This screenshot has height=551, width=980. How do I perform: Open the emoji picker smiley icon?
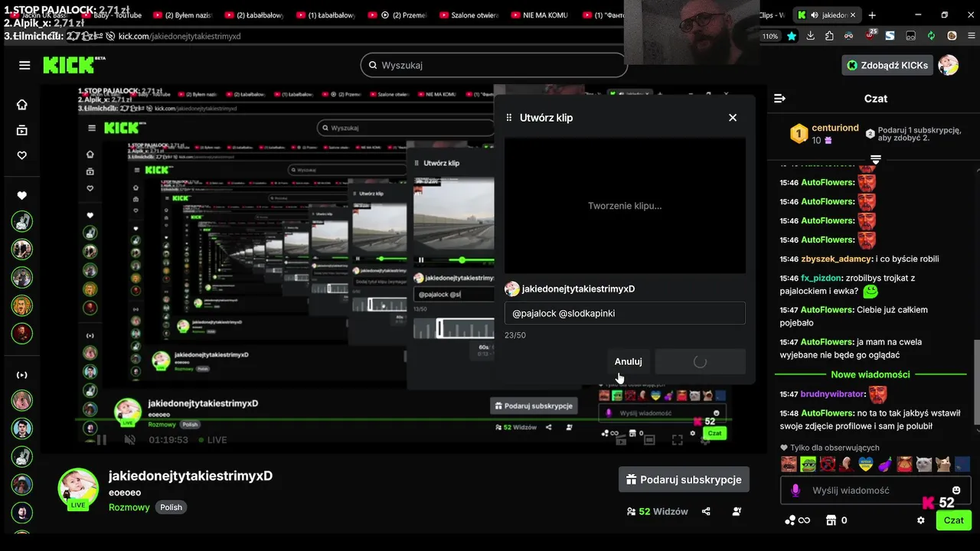click(956, 490)
